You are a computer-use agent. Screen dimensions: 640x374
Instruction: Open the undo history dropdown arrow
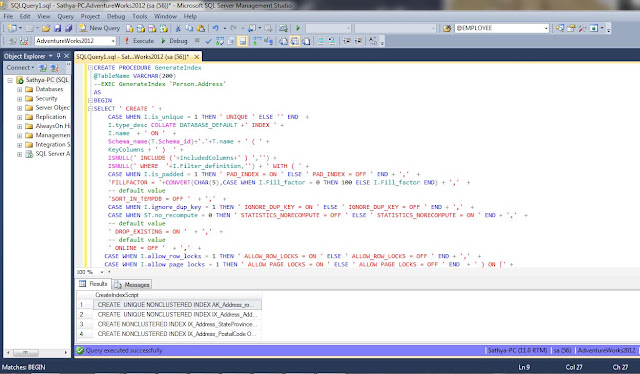click(x=224, y=29)
